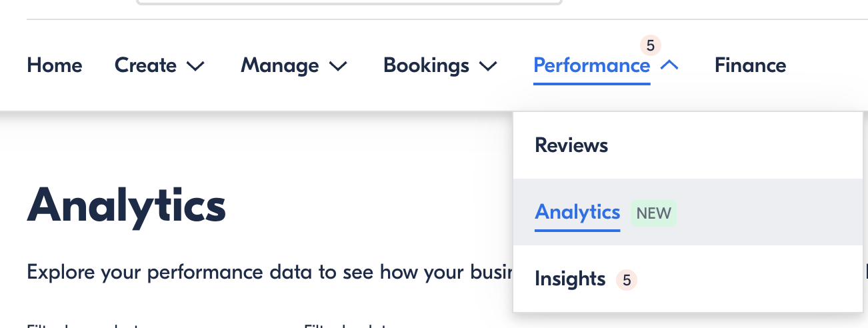The height and width of the screenshot is (328, 868).
Task: Click the Insights count badge showing 5
Action: pyautogui.click(x=627, y=280)
